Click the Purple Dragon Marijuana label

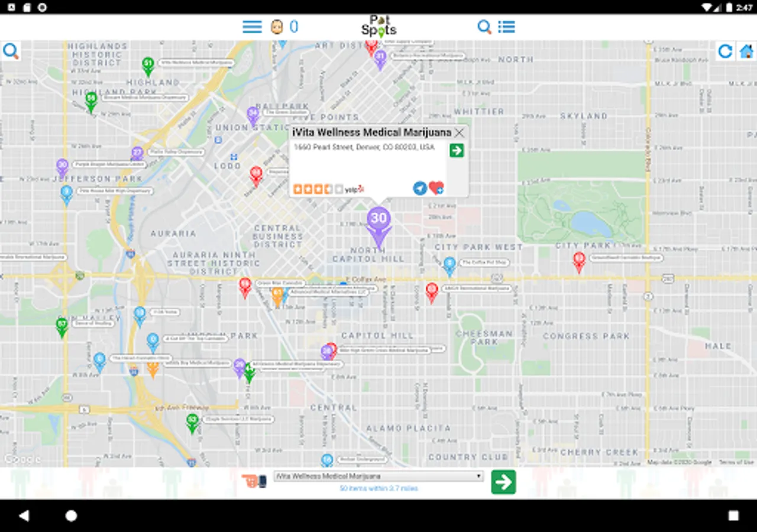pyautogui.click(x=109, y=164)
